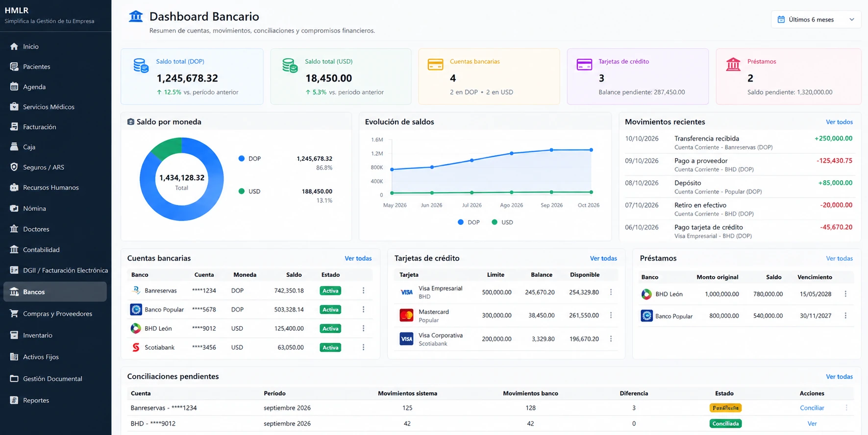868x435 pixels.
Task: Click the Pacientes sidebar icon
Action: click(x=14, y=67)
